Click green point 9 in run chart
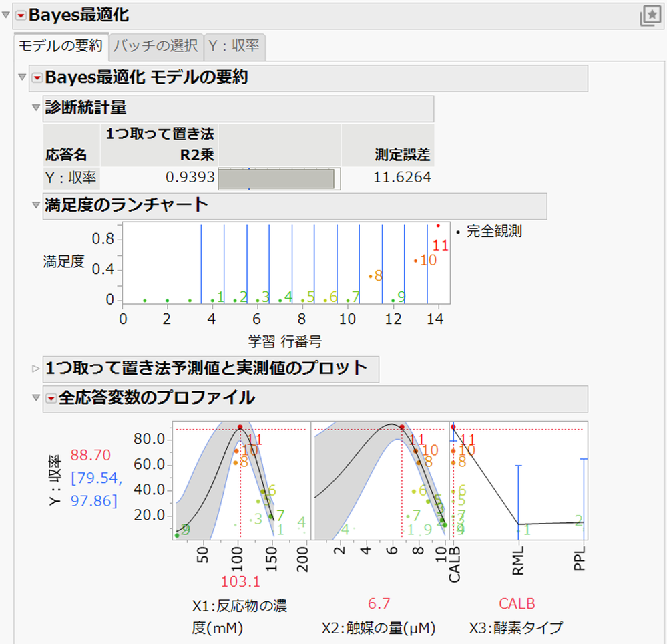The image size is (667, 644). (393, 301)
